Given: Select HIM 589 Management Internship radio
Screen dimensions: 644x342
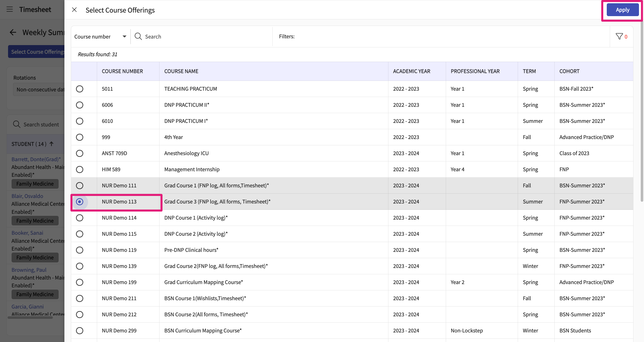Looking at the screenshot, I should click(x=79, y=169).
